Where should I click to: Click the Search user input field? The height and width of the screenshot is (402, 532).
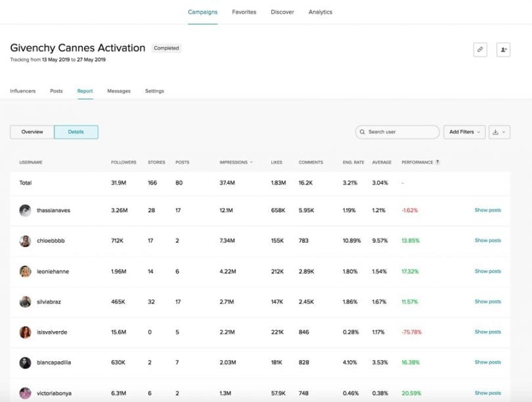397,132
